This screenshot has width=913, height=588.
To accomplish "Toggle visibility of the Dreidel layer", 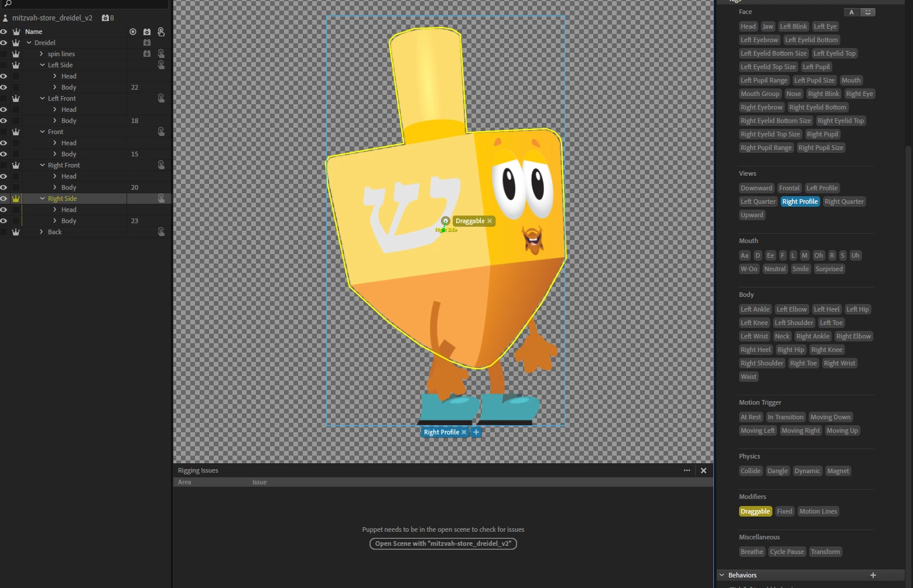I will pos(4,43).
